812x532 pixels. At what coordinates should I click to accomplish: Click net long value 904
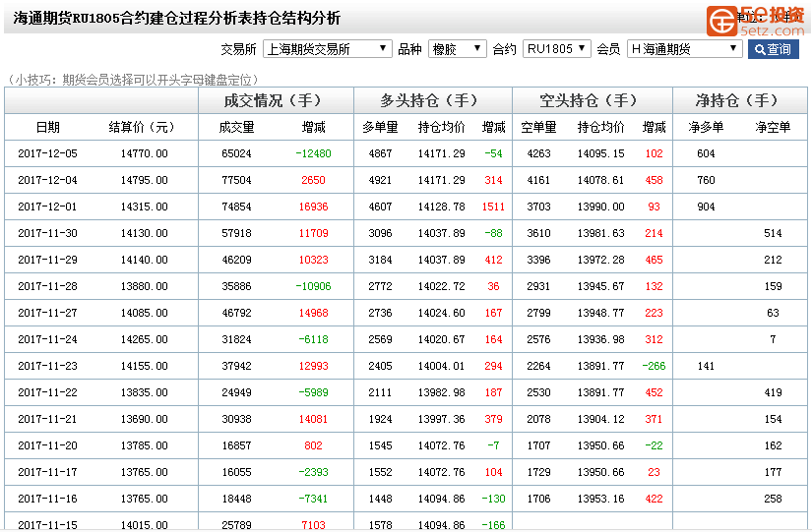click(x=706, y=207)
